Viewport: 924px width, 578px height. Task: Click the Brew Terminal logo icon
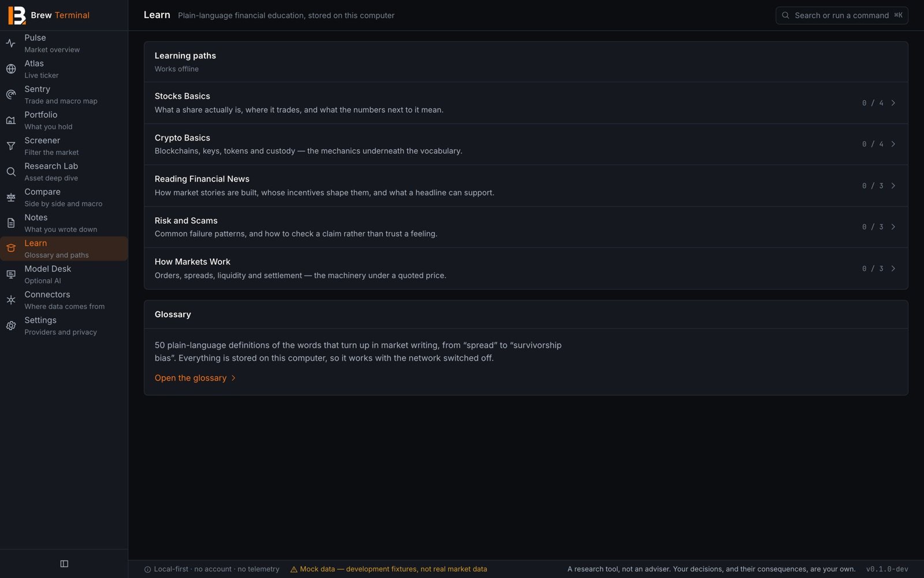[x=17, y=15]
